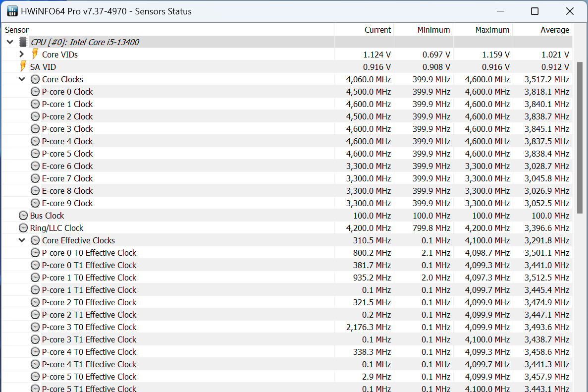Click the 3,396.6 MHz average value
The image size is (588, 392).
coord(547,228)
